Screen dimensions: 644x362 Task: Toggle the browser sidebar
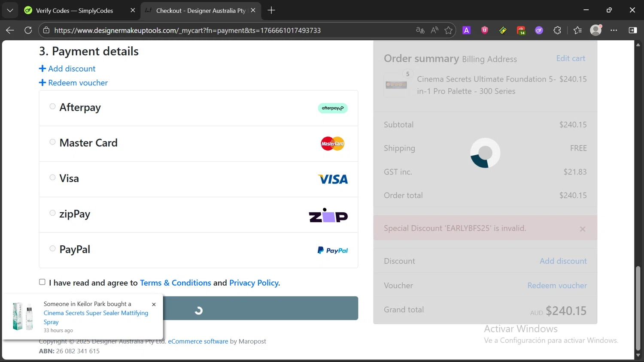[633, 30]
